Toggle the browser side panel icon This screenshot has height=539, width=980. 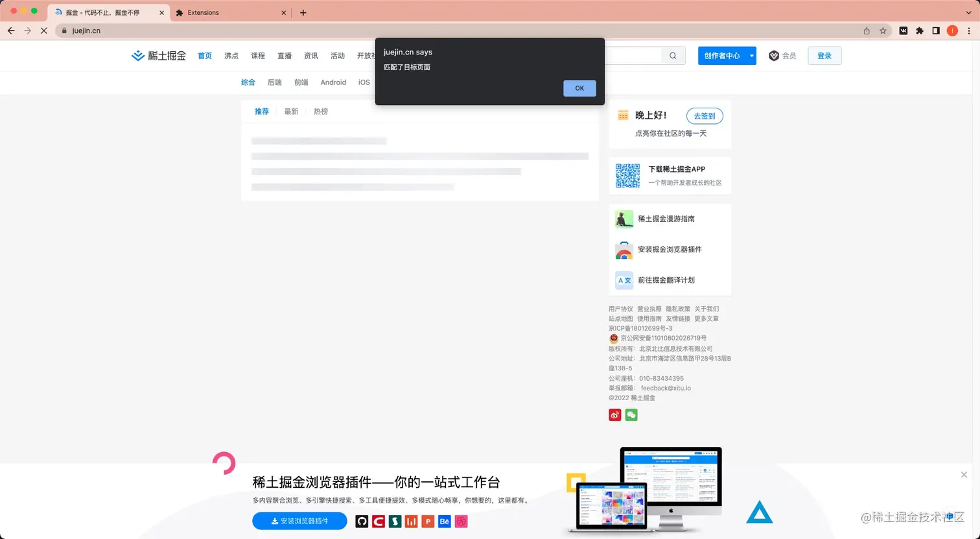936,30
